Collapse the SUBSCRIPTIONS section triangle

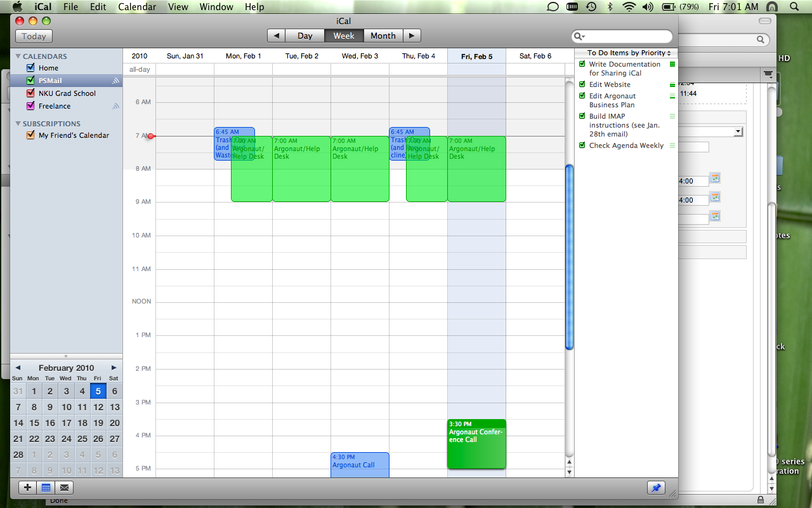[x=18, y=123]
